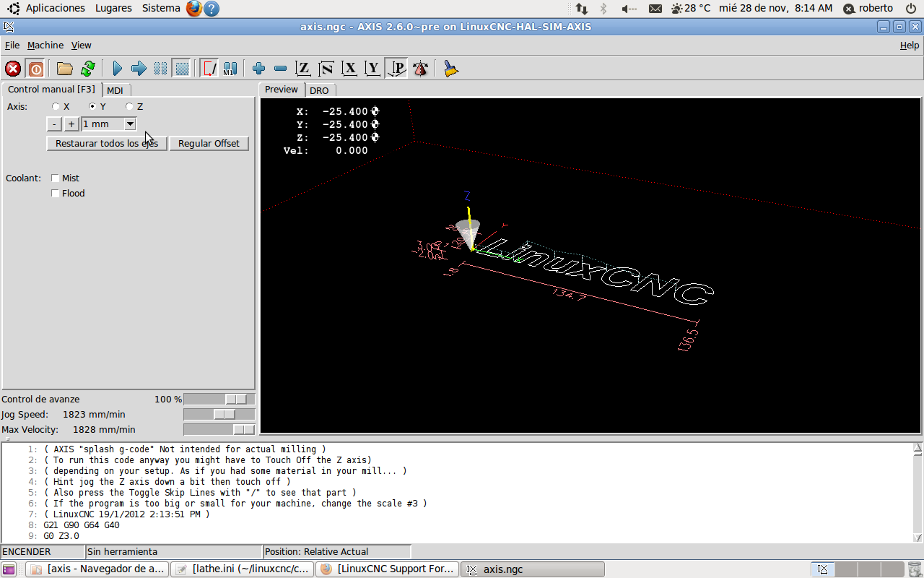Open the File menu
The height and width of the screenshot is (578, 924).
click(12, 45)
